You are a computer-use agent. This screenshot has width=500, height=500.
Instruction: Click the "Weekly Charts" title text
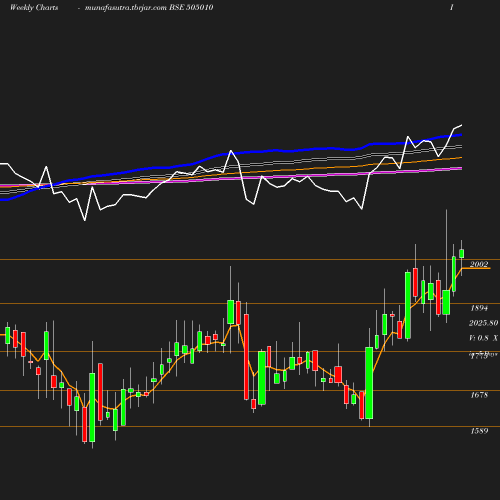tap(34, 7)
